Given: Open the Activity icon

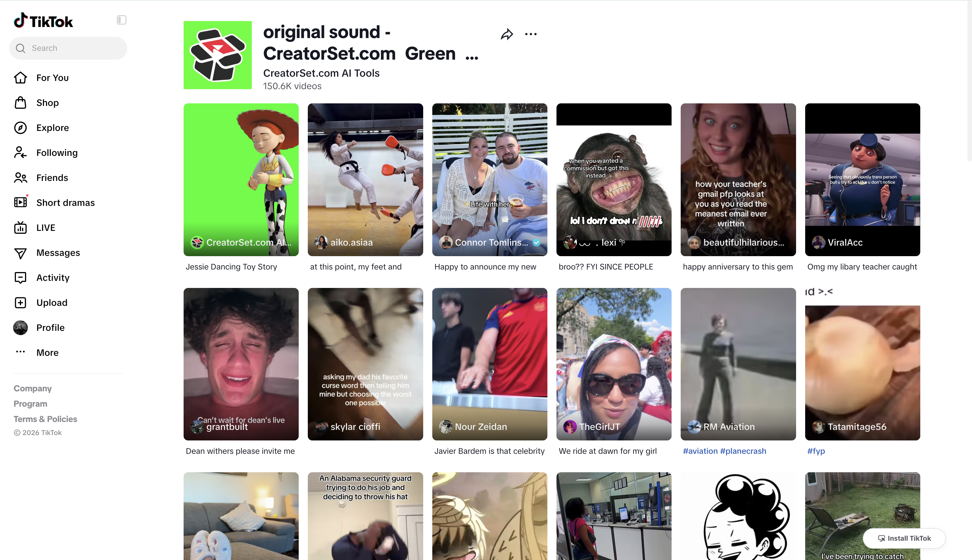Looking at the screenshot, I should point(20,278).
